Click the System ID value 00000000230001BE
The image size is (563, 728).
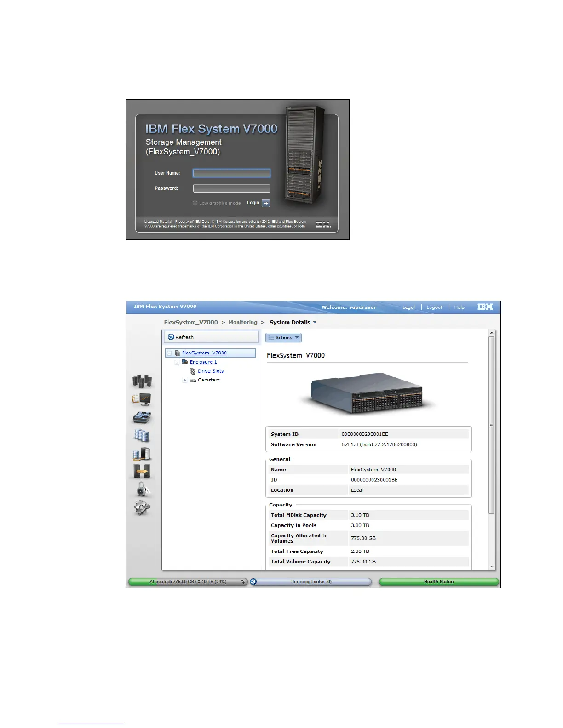(x=365, y=434)
